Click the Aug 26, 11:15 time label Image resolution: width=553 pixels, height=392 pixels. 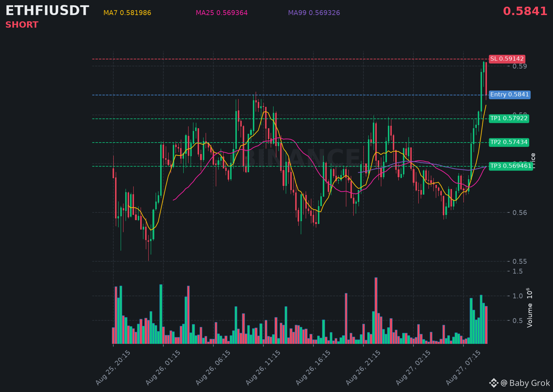point(263,368)
